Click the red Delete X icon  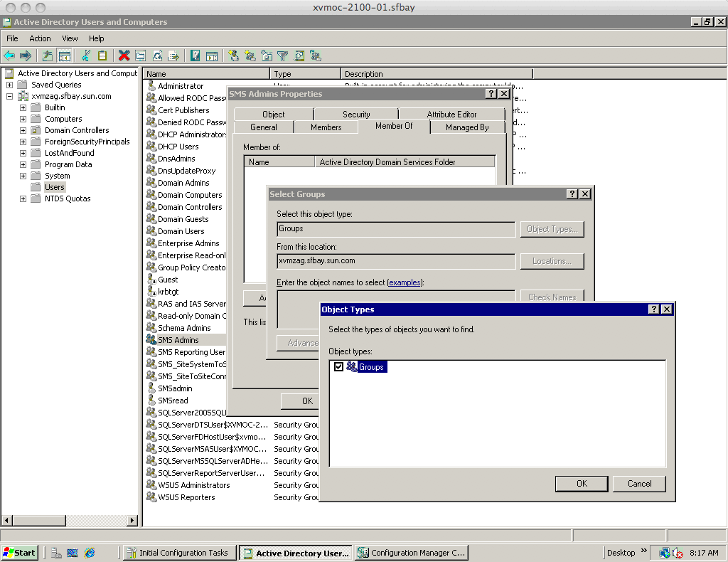click(x=124, y=55)
